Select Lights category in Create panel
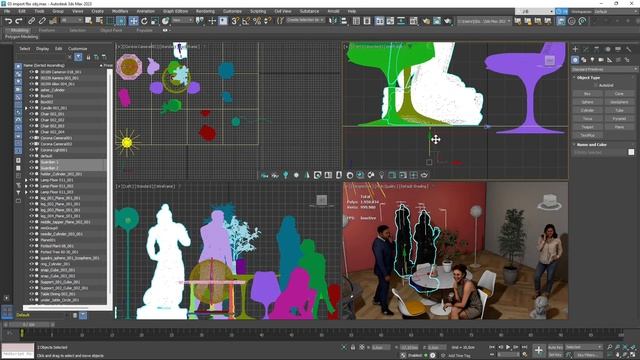640x360 pixels. [x=592, y=60]
